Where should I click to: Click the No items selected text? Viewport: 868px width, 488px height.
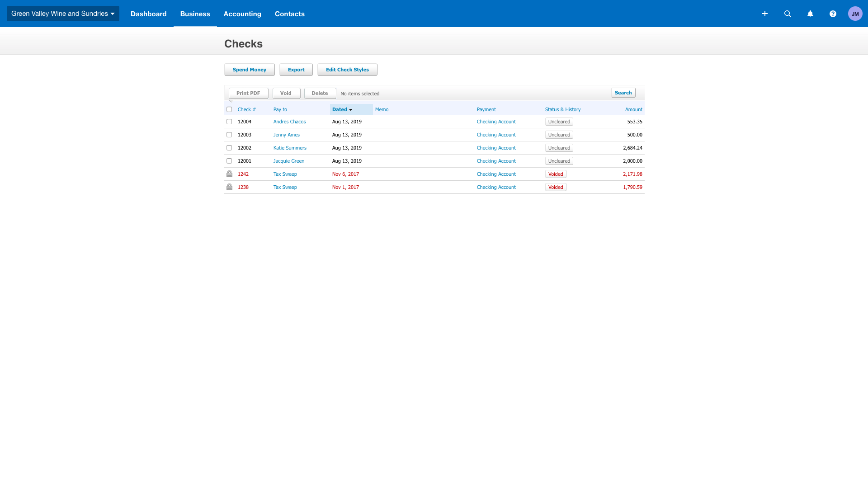(360, 94)
